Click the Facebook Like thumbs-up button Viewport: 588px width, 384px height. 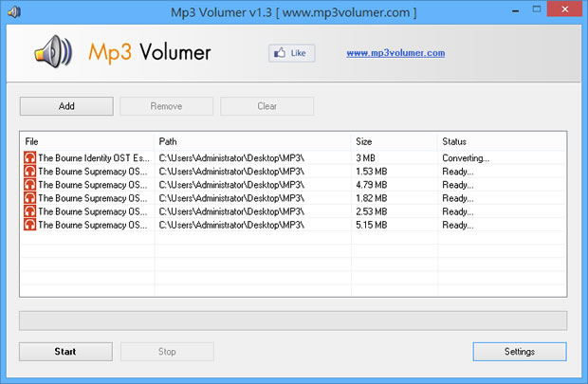[x=291, y=53]
